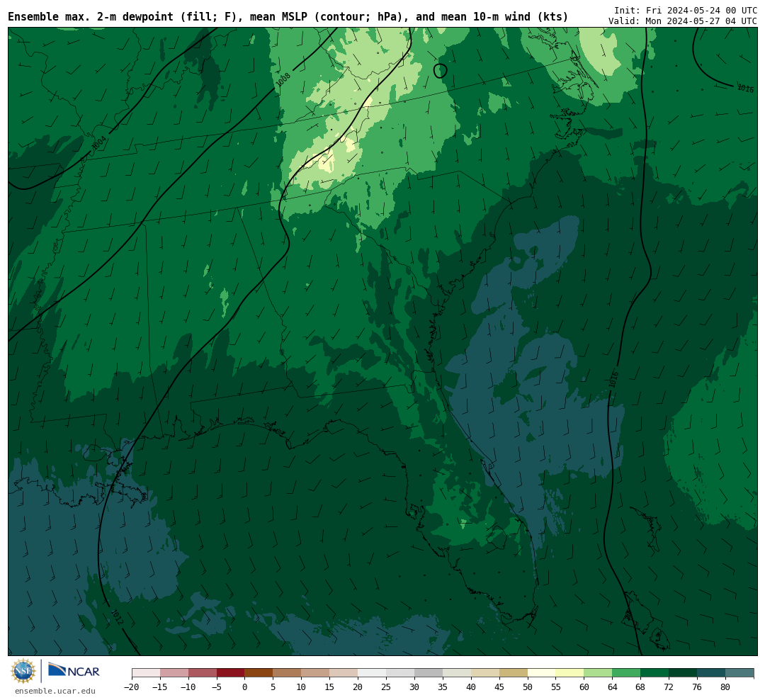The width and height of the screenshot is (765, 700).
Task: Pick the -10 to -5 rose colorbar swatch
Action: (203, 673)
